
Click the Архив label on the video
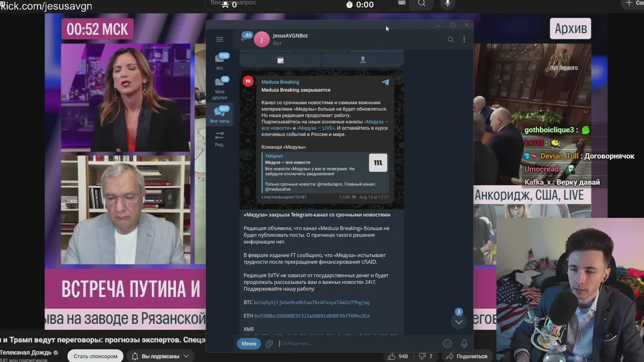pyautogui.click(x=571, y=29)
